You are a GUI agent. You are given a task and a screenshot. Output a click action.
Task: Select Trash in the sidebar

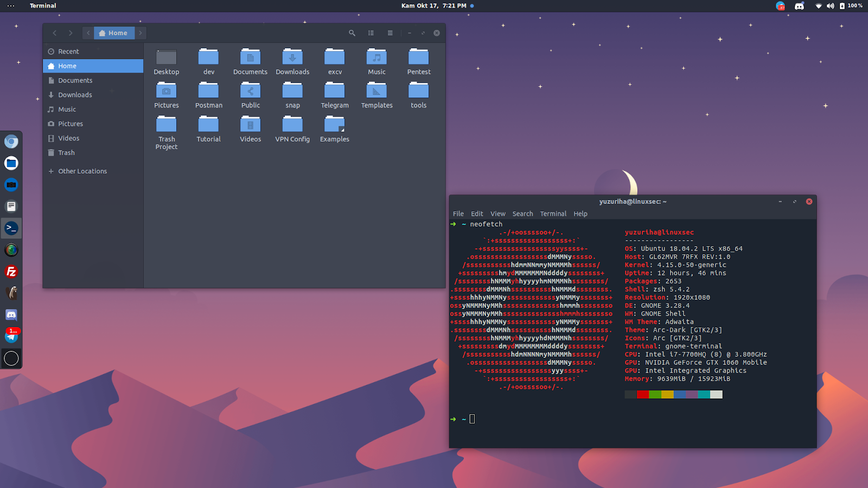[x=66, y=152]
